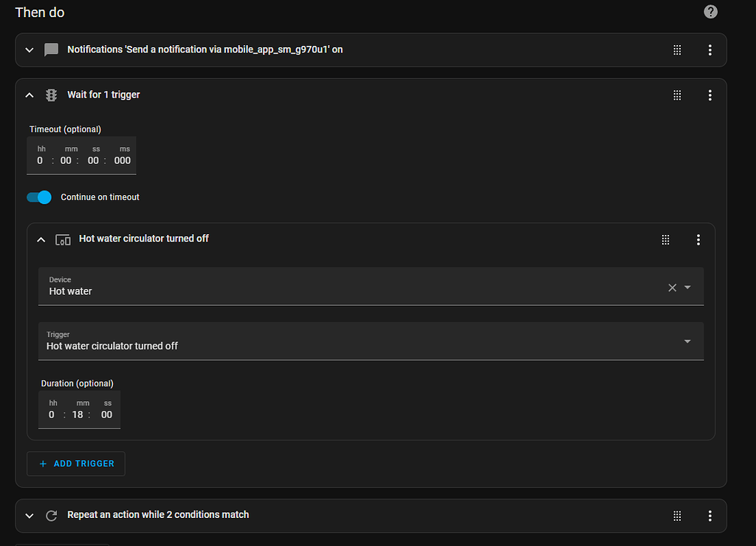756x546 pixels.
Task: Click the repeat arrow icon on Repeat action
Action: (x=51, y=515)
